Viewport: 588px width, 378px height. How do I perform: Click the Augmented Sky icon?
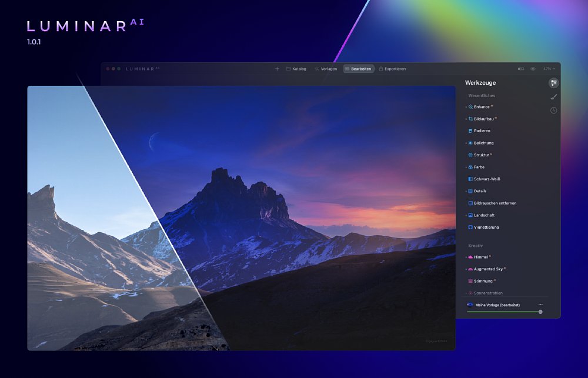(x=470, y=269)
